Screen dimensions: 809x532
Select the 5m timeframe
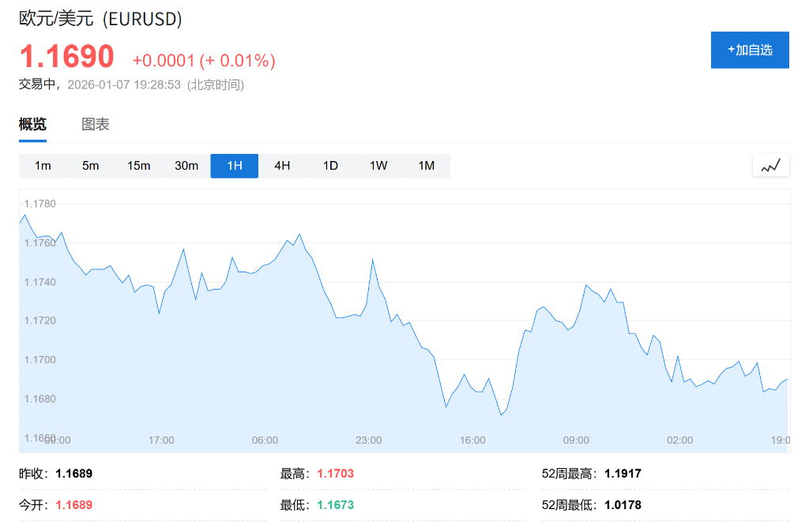coord(91,166)
